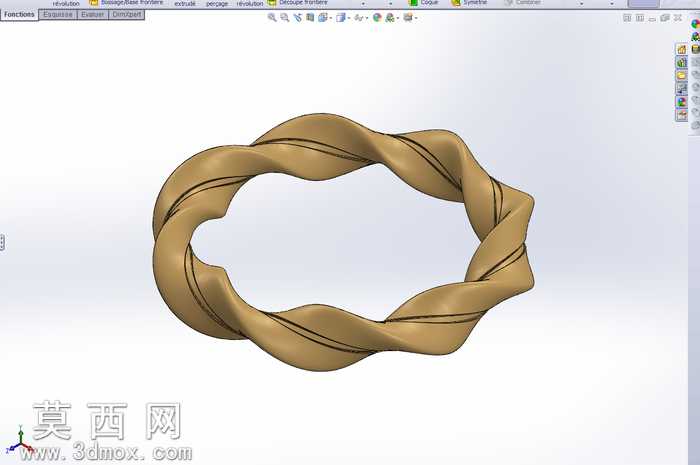The width and height of the screenshot is (700, 465).
Task: Expand the Display Style dropdown arrow
Action: tap(349, 18)
